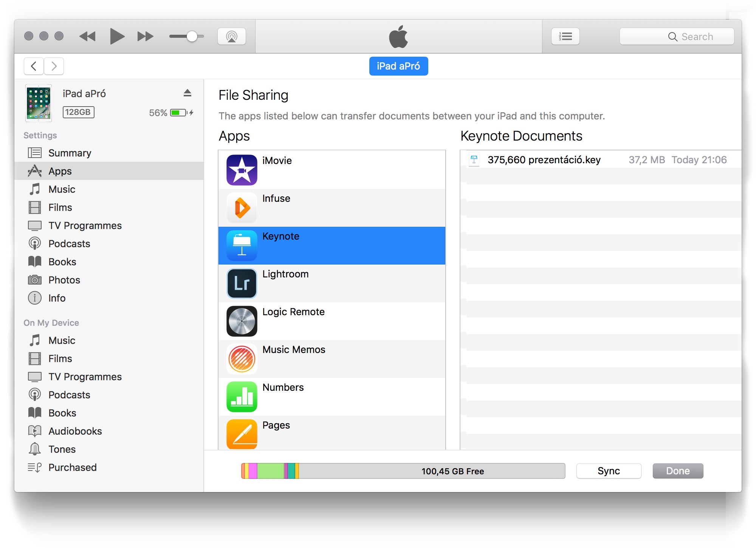Click Music icon under On My Device
This screenshot has height=548, width=756.
click(35, 340)
